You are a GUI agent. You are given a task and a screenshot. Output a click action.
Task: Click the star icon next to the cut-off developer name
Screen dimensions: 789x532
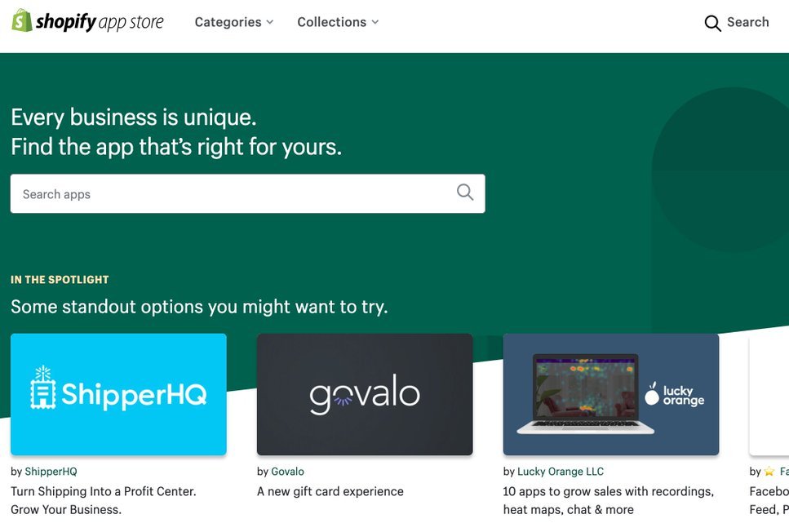(x=769, y=472)
